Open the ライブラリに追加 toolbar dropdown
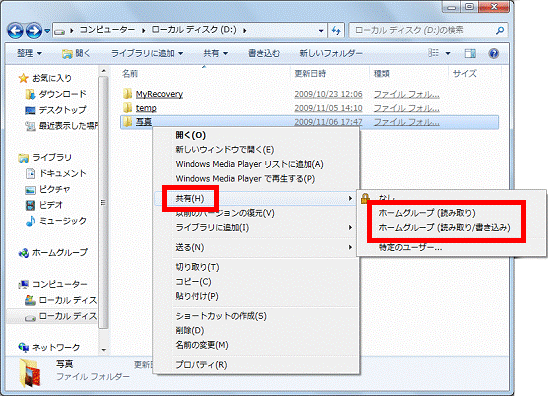 click(147, 53)
